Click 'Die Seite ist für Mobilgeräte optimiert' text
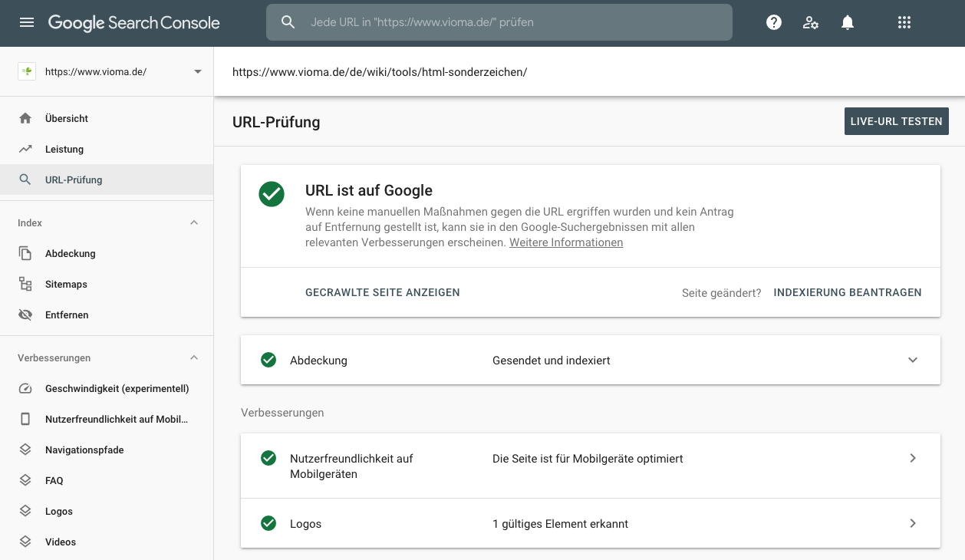965x560 pixels. 588,458
